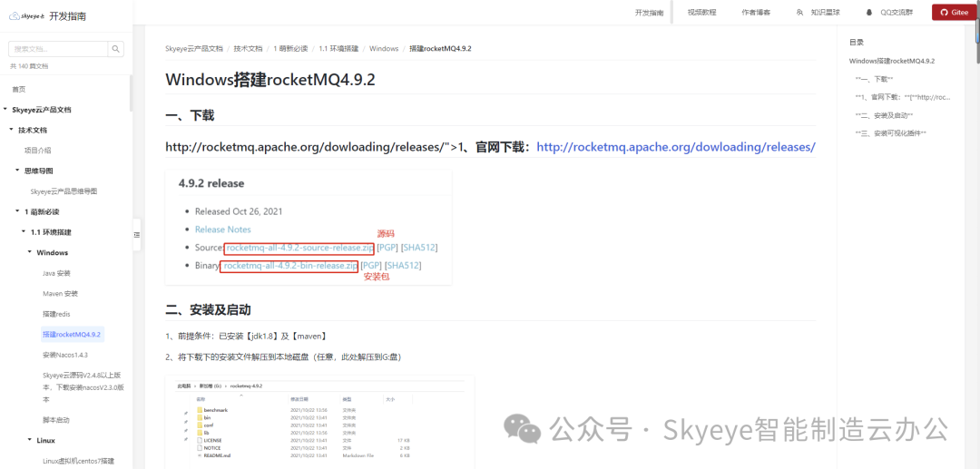Jump to Windows搭建rocketMQ4.9.2 in 目录

point(892,61)
